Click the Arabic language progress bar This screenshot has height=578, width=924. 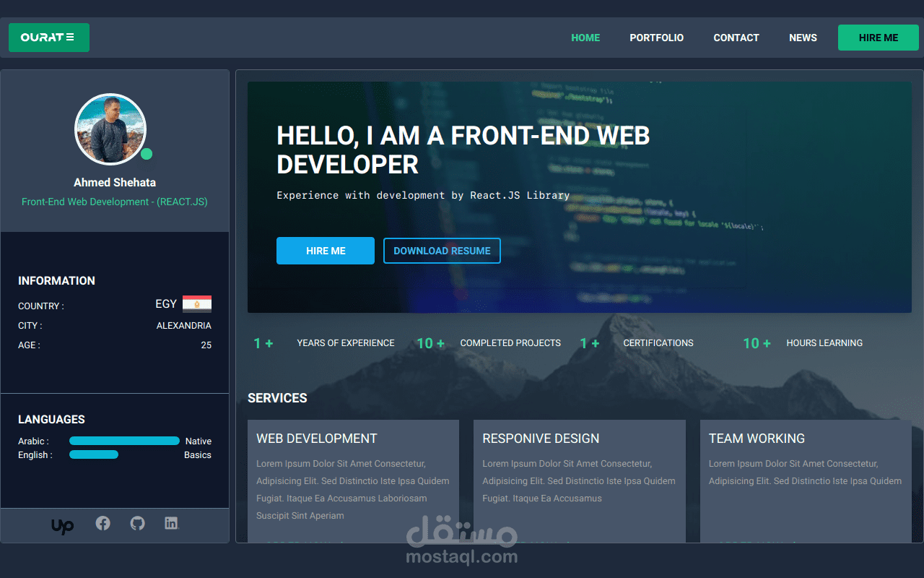click(124, 440)
